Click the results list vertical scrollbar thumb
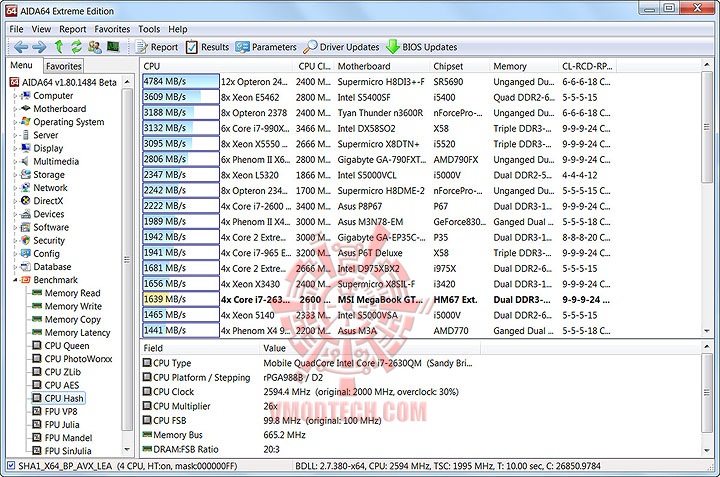Viewport: 720px width, 477px height. pyautogui.click(x=707, y=127)
